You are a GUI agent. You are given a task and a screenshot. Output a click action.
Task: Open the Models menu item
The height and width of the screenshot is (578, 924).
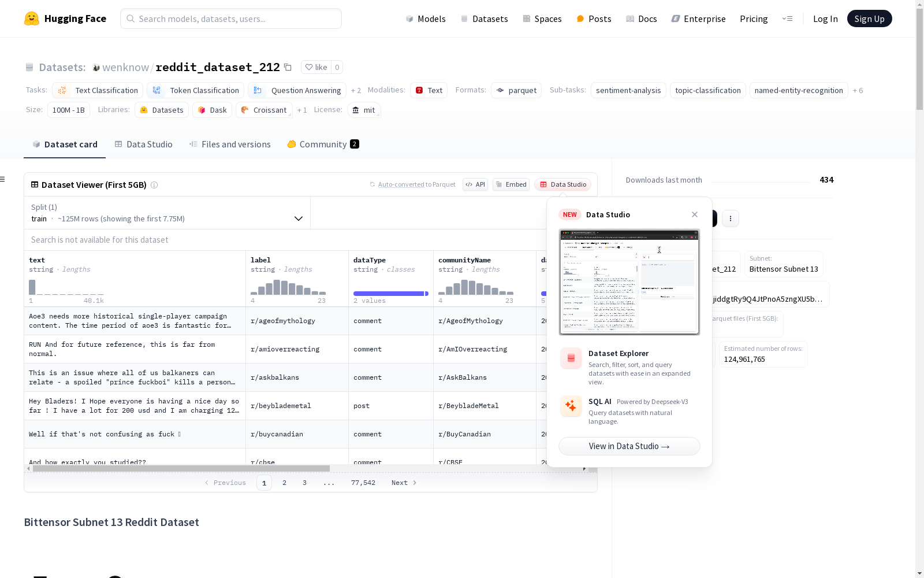(426, 18)
